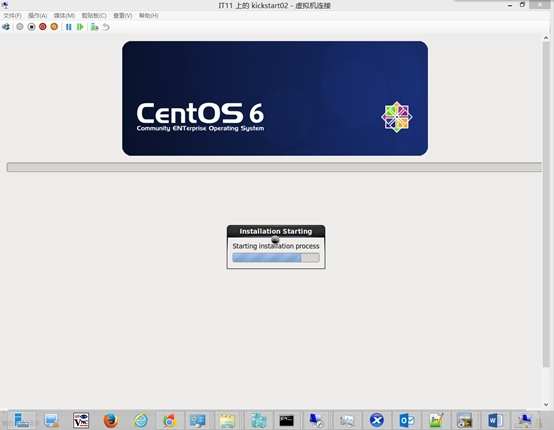Launch Chrome from the taskbar

coord(170,420)
